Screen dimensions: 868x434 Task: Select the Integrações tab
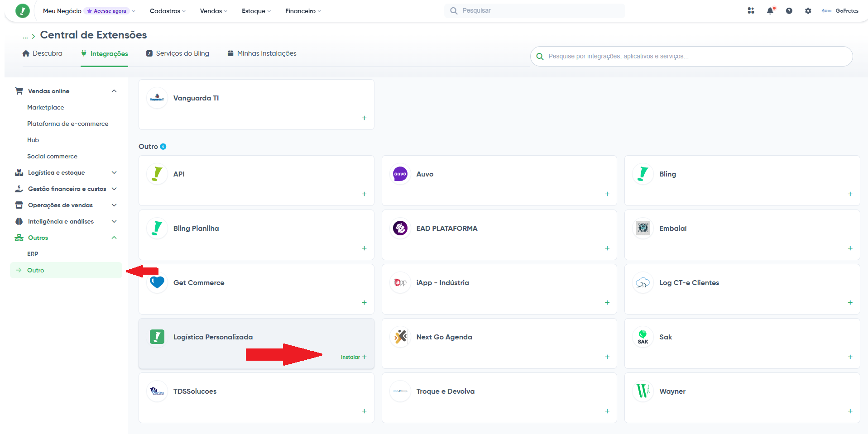[105, 53]
